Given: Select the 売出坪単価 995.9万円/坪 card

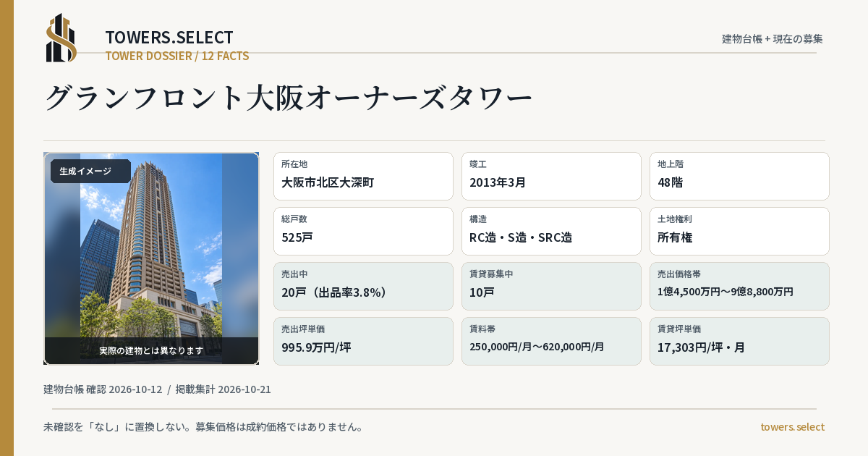Looking at the screenshot, I should [363, 341].
